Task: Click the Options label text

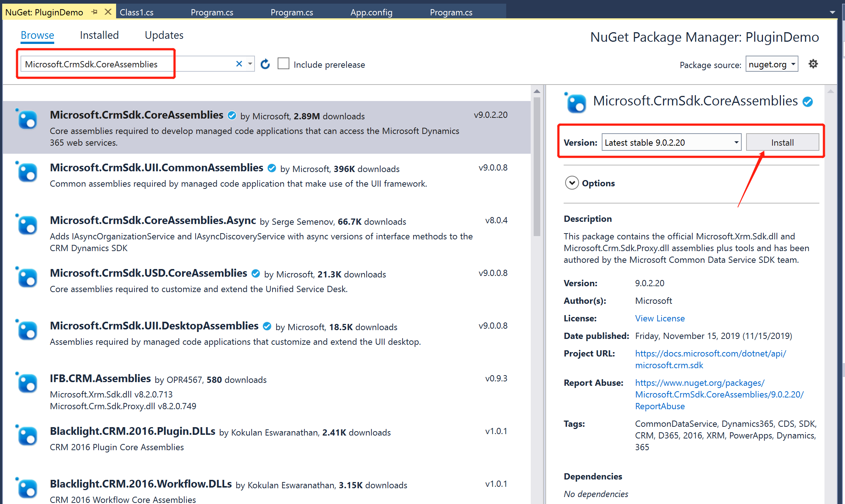Action: tap(598, 183)
